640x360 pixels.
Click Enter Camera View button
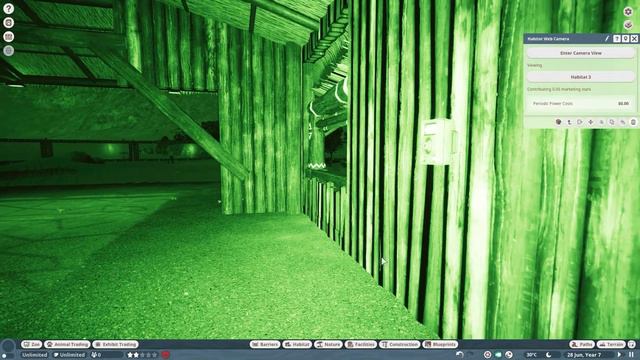click(580, 53)
